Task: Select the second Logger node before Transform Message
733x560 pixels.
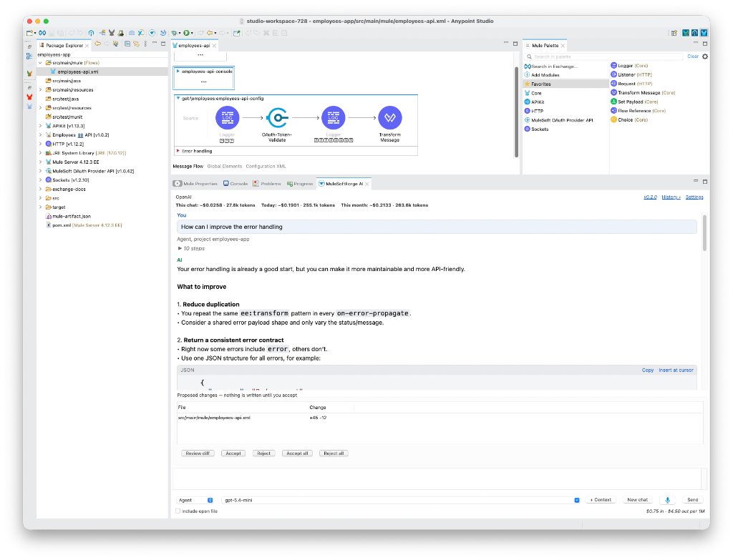Action: pyautogui.click(x=334, y=118)
